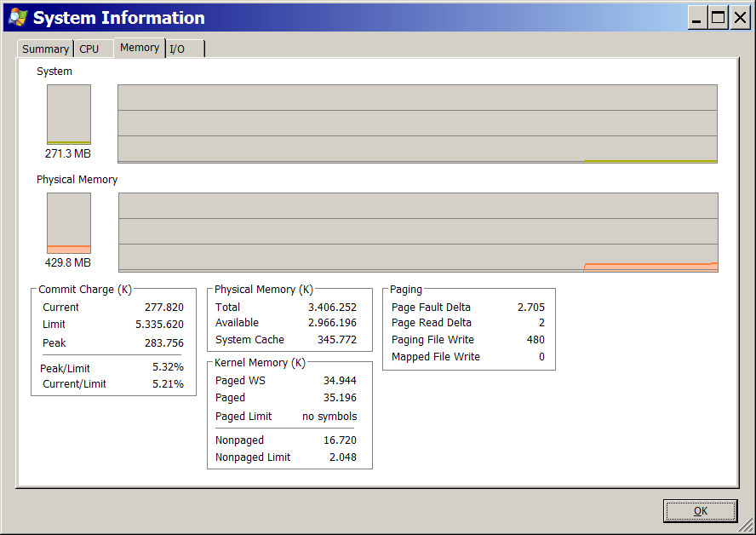Click the Commit Charge Current value 277.820
The image size is (756, 535).
pyautogui.click(x=164, y=308)
